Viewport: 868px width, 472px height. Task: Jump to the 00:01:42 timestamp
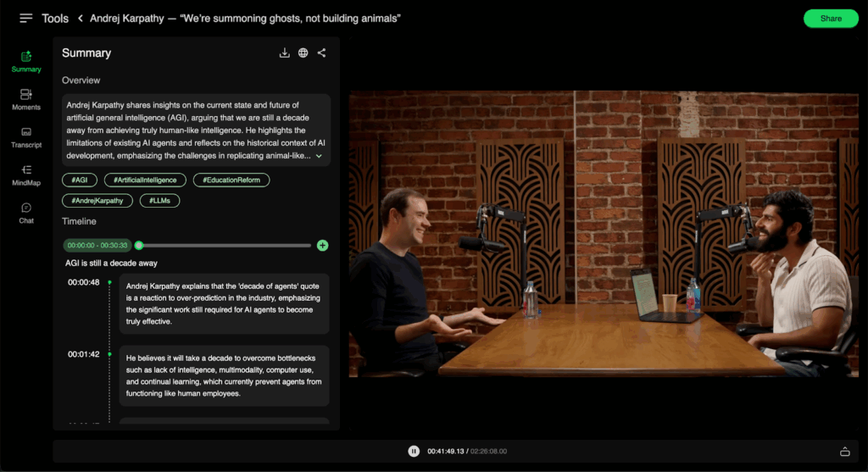tap(84, 354)
